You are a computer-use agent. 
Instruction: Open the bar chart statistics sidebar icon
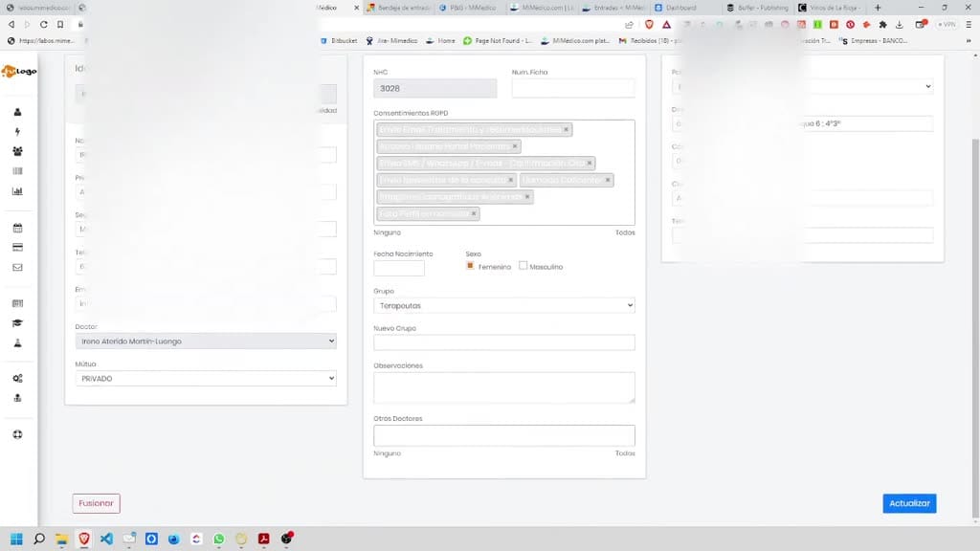point(17,191)
